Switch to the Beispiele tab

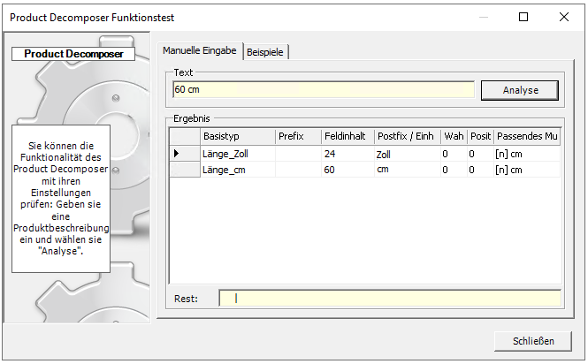pyautogui.click(x=265, y=52)
